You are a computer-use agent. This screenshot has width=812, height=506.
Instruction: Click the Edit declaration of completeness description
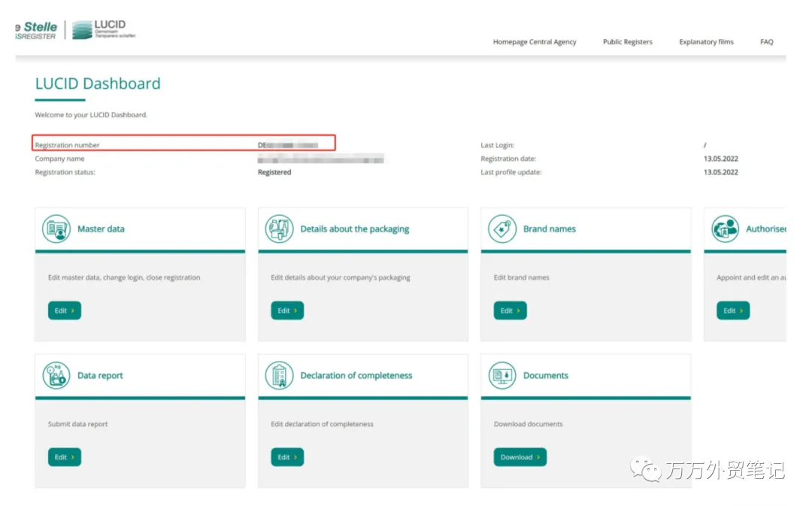pyautogui.click(x=322, y=424)
